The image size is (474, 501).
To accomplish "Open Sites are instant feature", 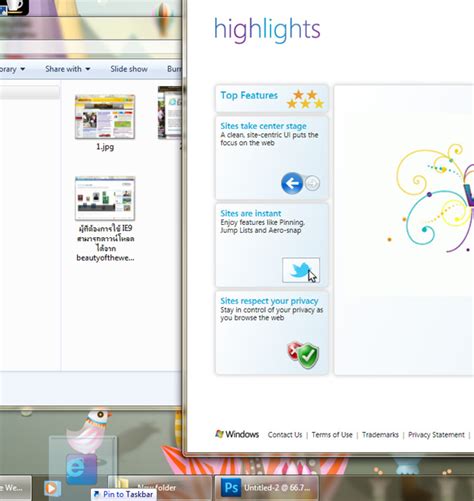I will 272,245.
